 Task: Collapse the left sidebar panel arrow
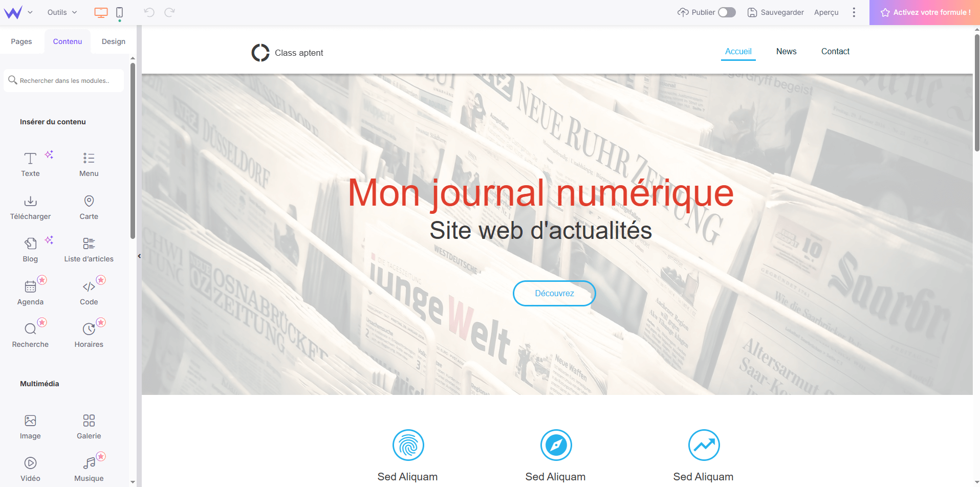tap(139, 256)
